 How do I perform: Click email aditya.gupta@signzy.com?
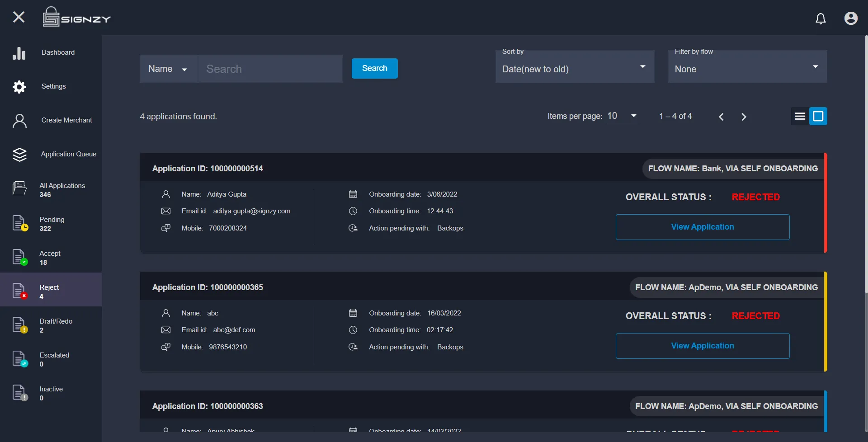coord(252,211)
